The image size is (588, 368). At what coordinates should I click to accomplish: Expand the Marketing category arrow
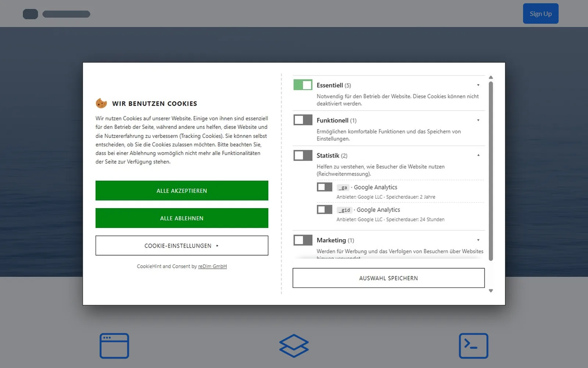coord(478,240)
